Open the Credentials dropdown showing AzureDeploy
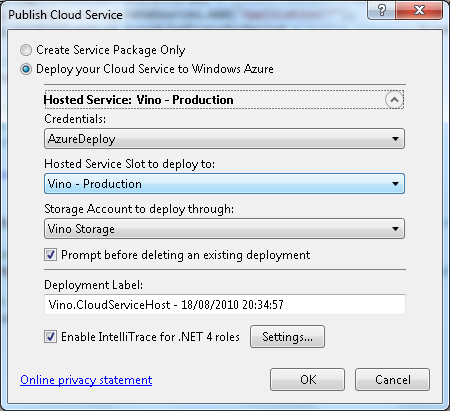450x411 pixels. pos(224,139)
